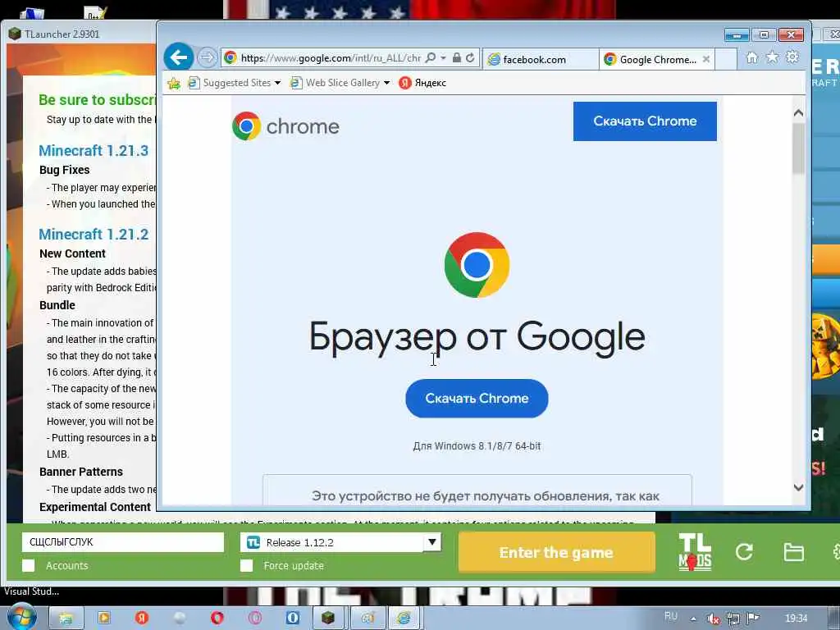Viewport: 840px width, 630px height.
Task: Expand the Suggested Sites dropdown arrow
Action: pos(277,83)
